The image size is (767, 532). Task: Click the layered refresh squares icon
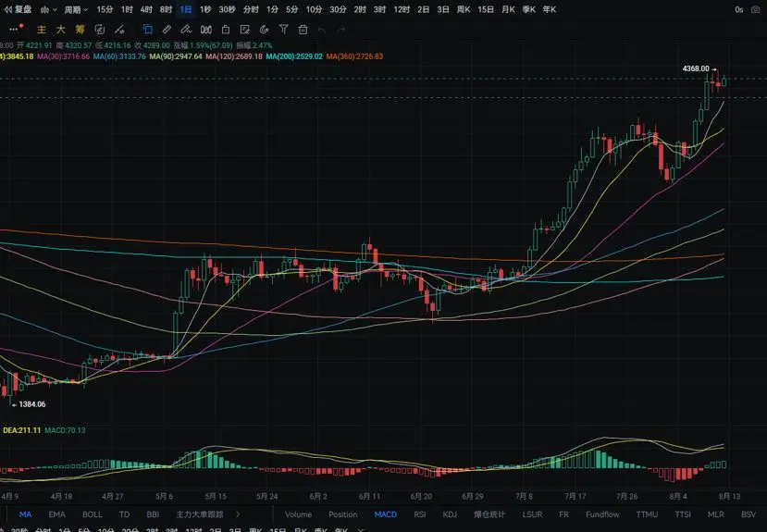click(x=100, y=30)
